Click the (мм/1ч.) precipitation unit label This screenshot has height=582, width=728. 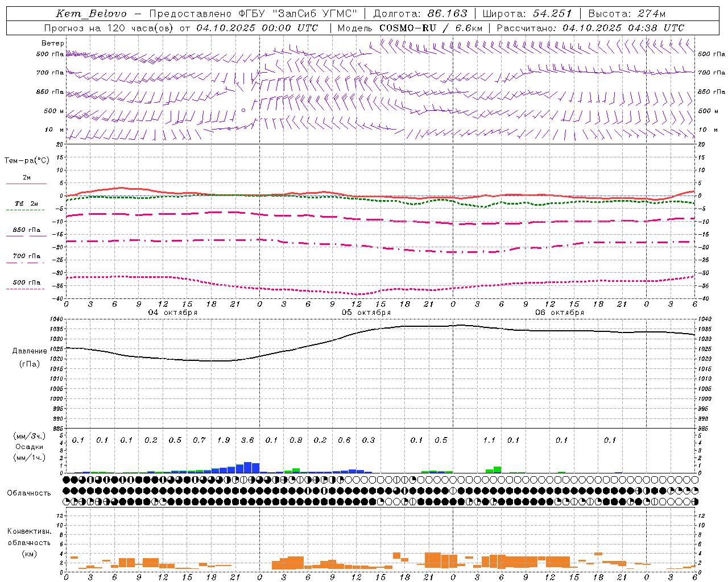[x=30, y=458]
